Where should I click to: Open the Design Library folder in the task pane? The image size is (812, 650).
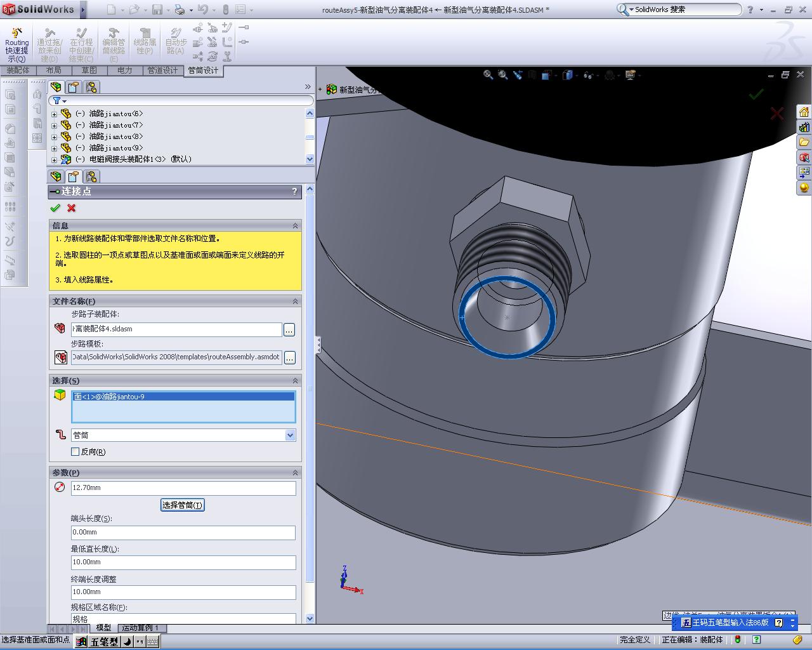pyautogui.click(x=804, y=142)
